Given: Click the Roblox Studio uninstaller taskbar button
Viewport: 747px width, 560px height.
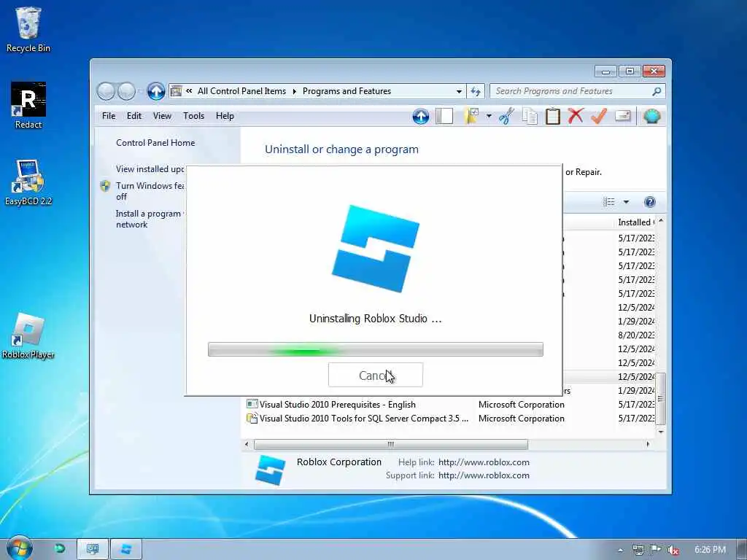Looking at the screenshot, I should (x=126, y=550).
